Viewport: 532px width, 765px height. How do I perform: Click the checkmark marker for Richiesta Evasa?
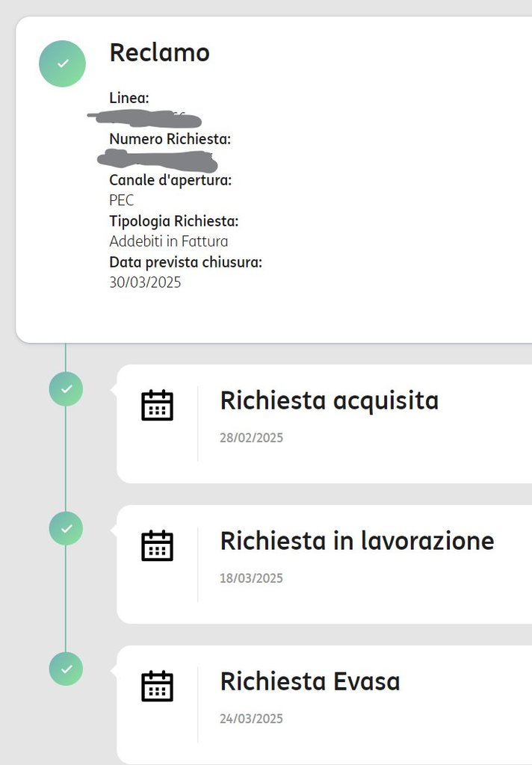(66, 669)
